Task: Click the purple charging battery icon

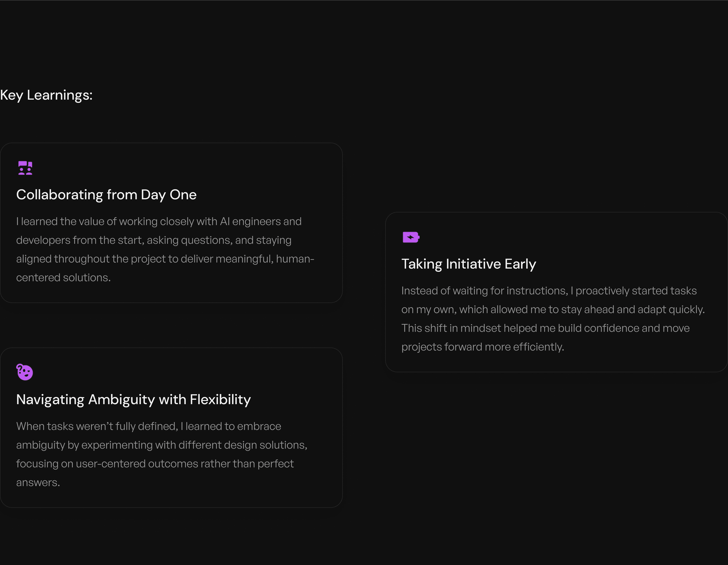Action: pyautogui.click(x=411, y=237)
